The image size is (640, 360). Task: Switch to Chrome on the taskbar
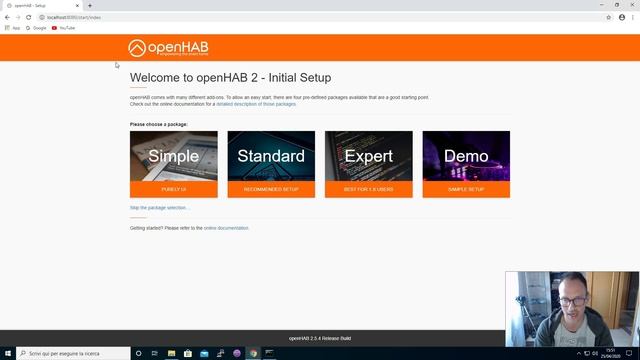(253, 353)
